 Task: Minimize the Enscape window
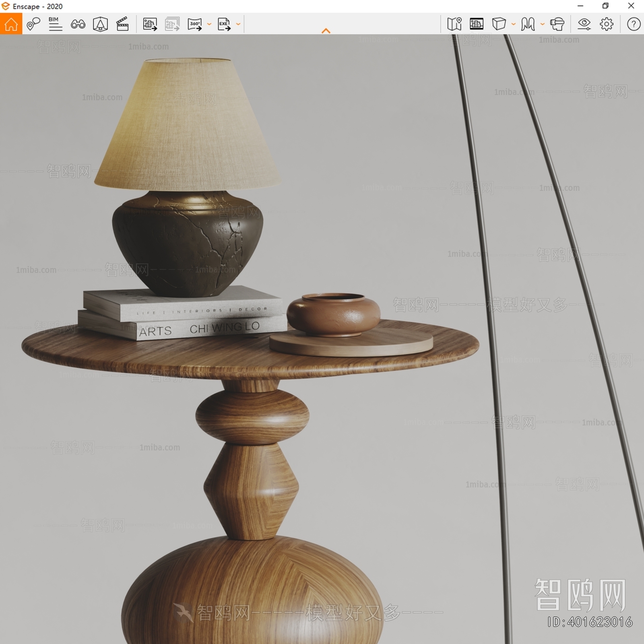(x=580, y=6)
